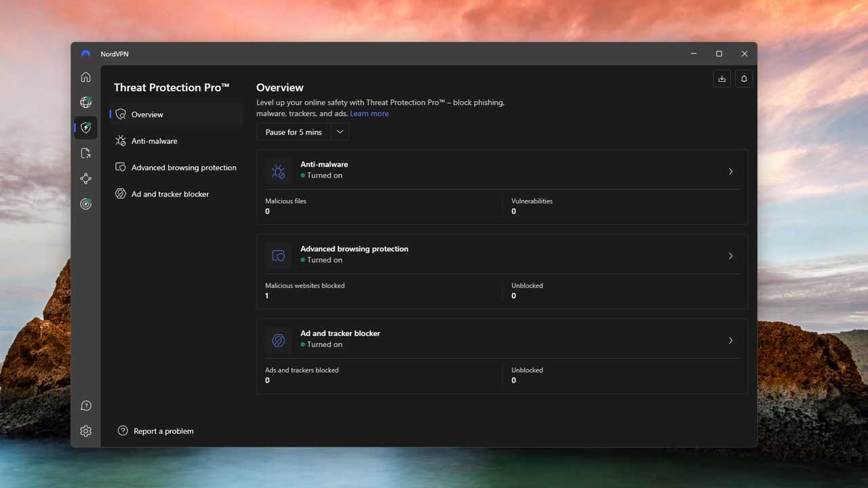The image size is (868, 488).
Task: Click the Threat Protection Pro™ heading
Action: click(172, 87)
